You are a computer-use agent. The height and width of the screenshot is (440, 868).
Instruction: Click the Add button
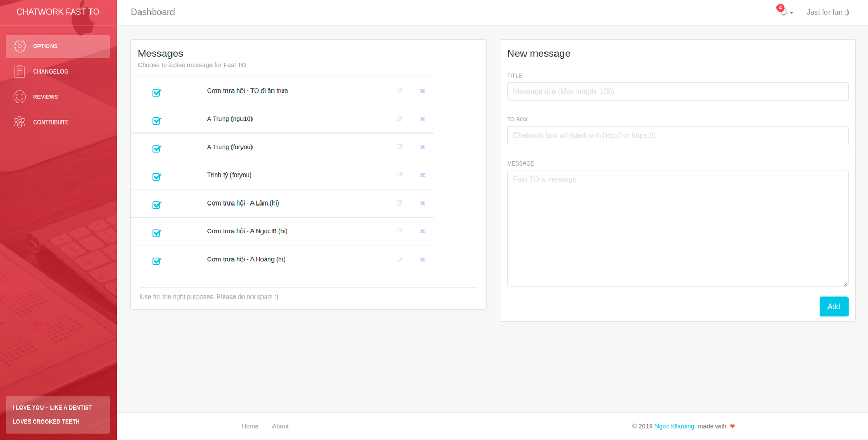click(833, 306)
